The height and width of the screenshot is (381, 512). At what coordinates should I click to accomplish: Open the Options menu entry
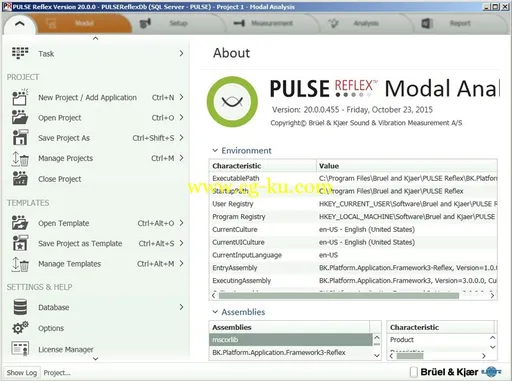pyautogui.click(x=97, y=328)
